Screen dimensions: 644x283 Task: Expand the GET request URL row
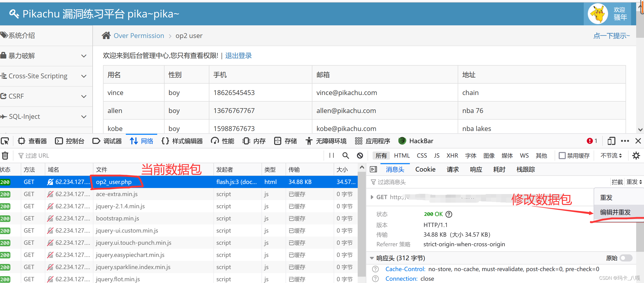click(x=372, y=197)
